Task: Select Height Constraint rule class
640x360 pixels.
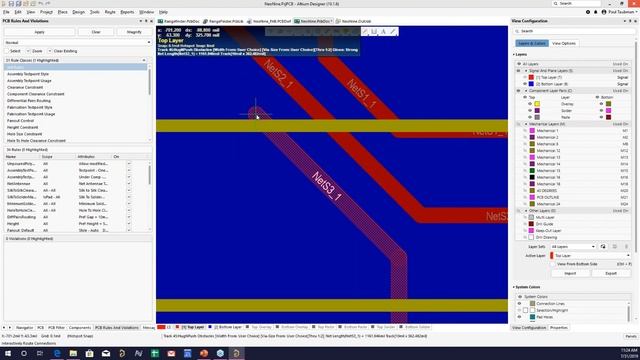Action: tap(22, 127)
